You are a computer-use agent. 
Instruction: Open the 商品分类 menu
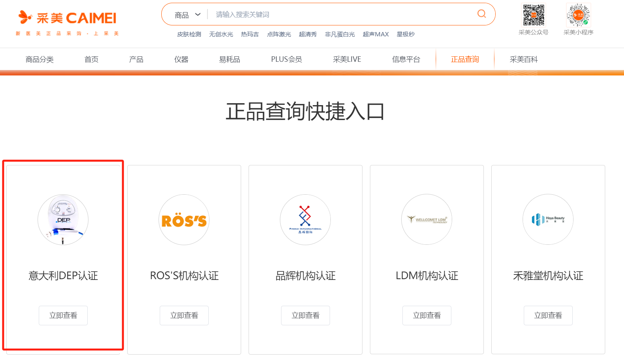pyautogui.click(x=40, y=59)
